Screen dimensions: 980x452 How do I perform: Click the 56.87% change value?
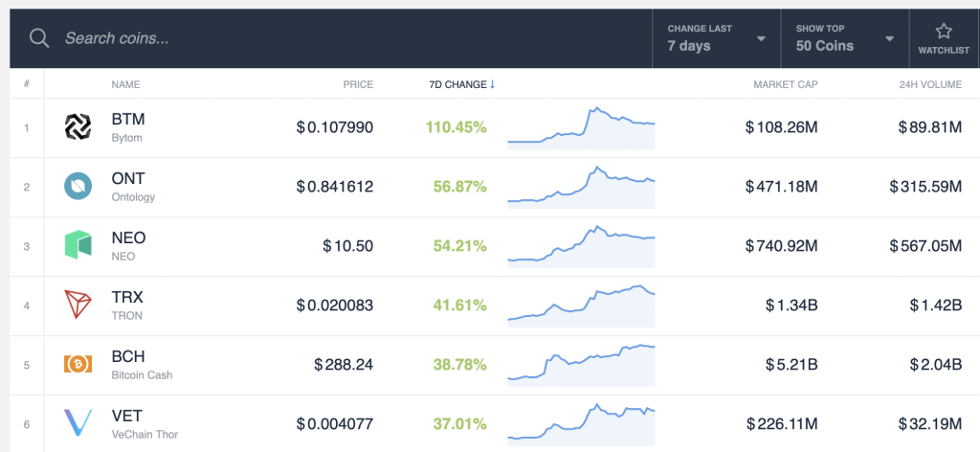459,187
